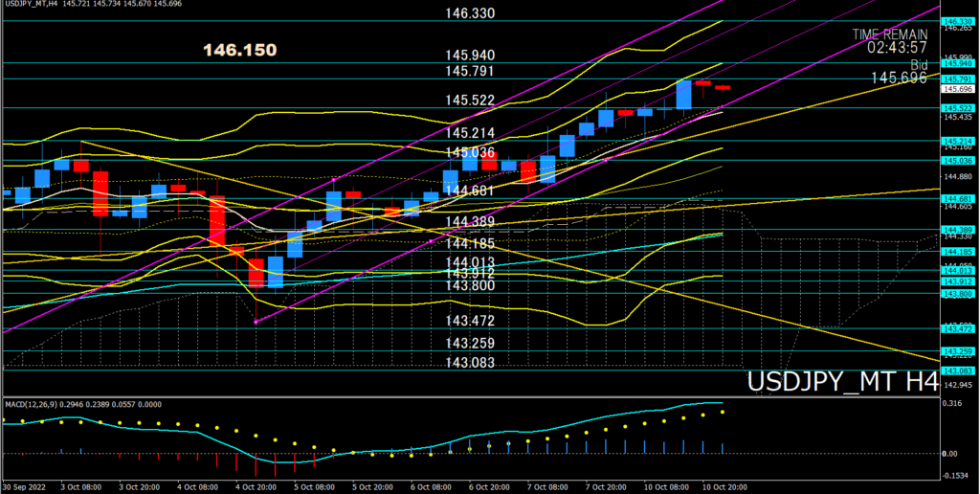Click the cyan 144.389 tag on price axis
Viewport: 980px width, 494px height.
[x=957, y=230]
